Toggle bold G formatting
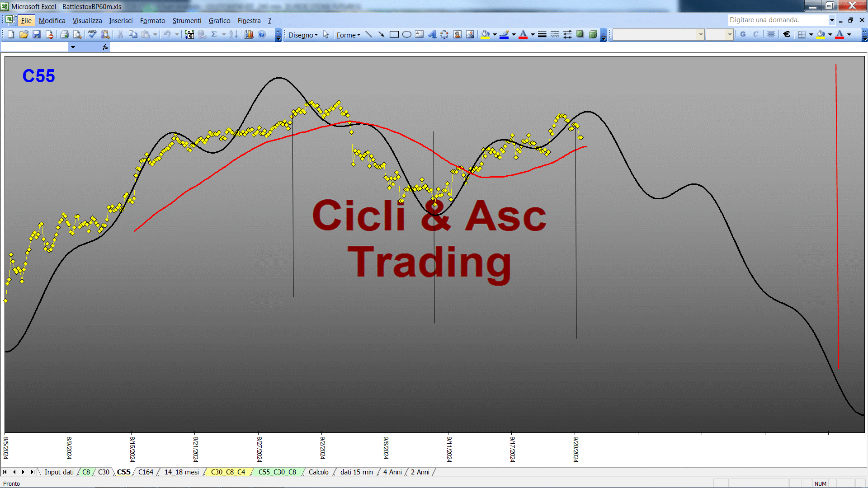This screenshot has height=488, width=868. pos(743,34)
